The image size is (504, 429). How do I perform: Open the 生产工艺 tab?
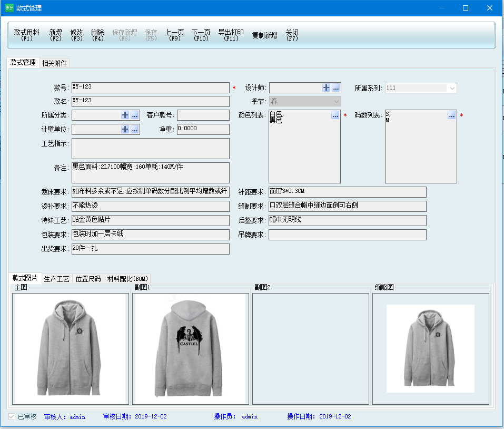tap(57, 279)
